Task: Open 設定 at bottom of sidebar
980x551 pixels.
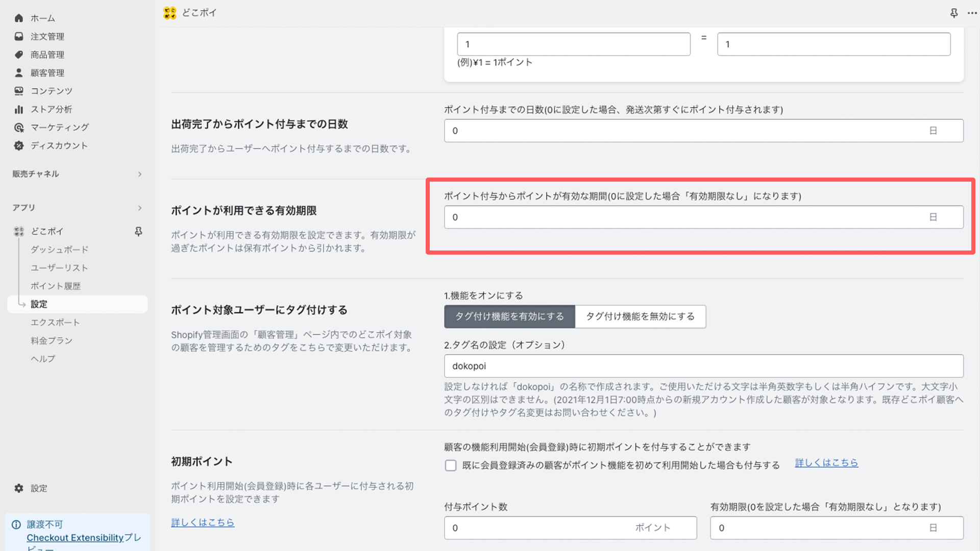Action: point(39,488)
